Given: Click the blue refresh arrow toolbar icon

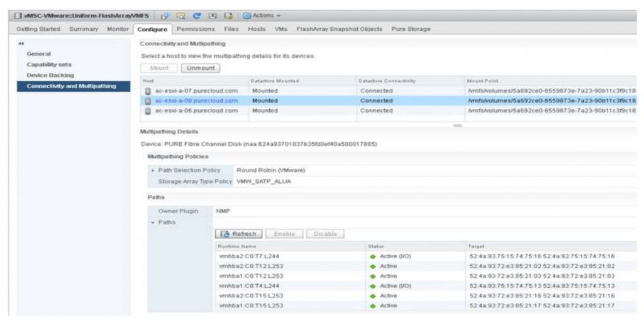Looking at the screenshot, I should (197, 16).
